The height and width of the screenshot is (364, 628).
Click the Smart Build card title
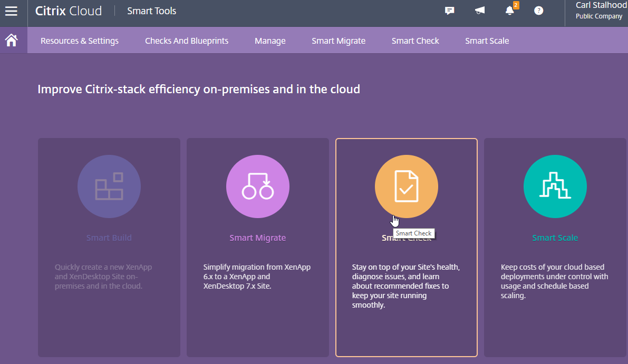tap(109, 238)
